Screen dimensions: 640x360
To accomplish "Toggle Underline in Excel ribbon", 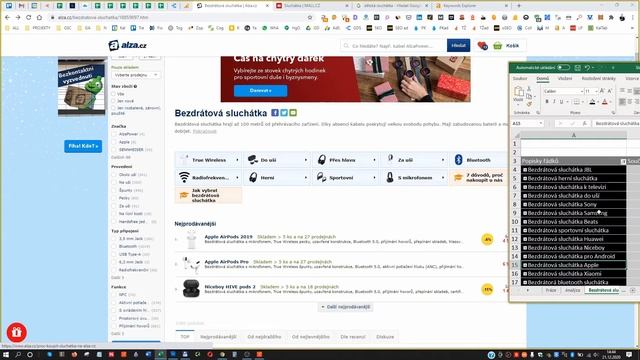I will [561, 102].
